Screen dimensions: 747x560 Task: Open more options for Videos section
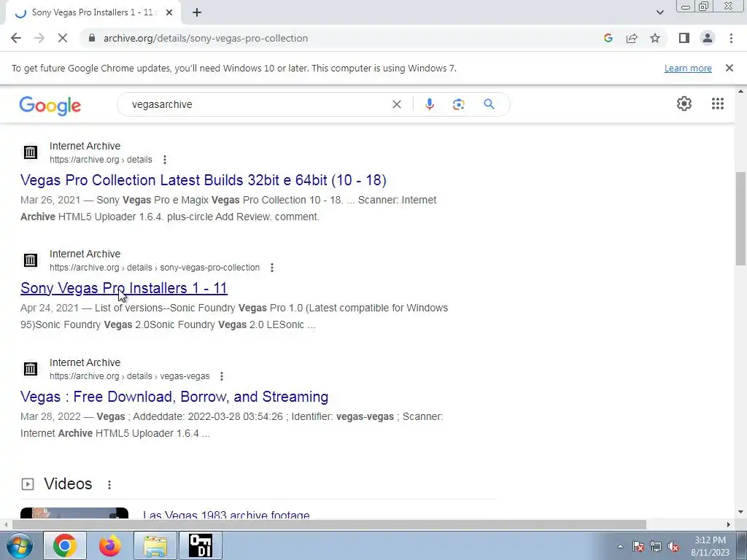(109, 485)
